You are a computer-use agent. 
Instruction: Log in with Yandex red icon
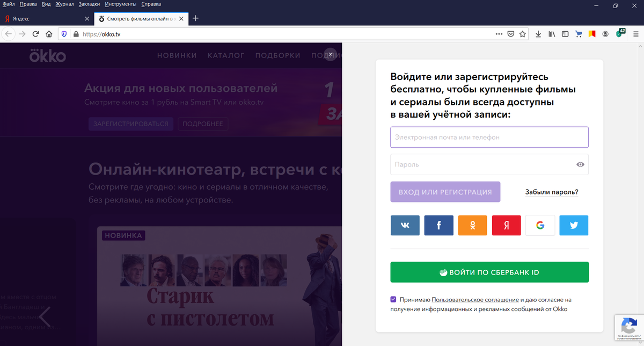(x=506, y=226)
